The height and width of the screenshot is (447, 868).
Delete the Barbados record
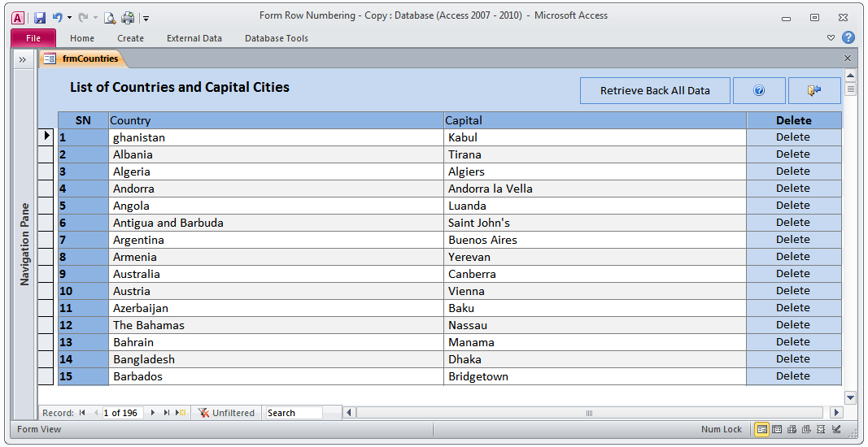click(x=792, y=376)
